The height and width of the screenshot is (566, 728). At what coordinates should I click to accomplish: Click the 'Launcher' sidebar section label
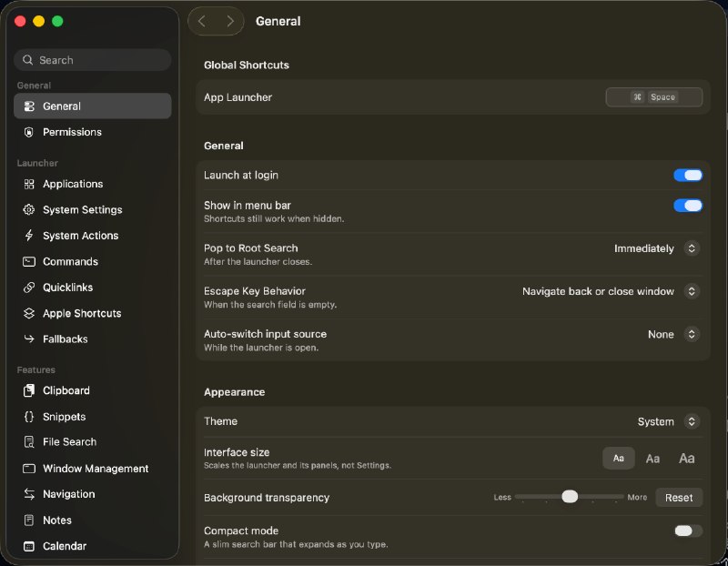click(x=37, y=164)
